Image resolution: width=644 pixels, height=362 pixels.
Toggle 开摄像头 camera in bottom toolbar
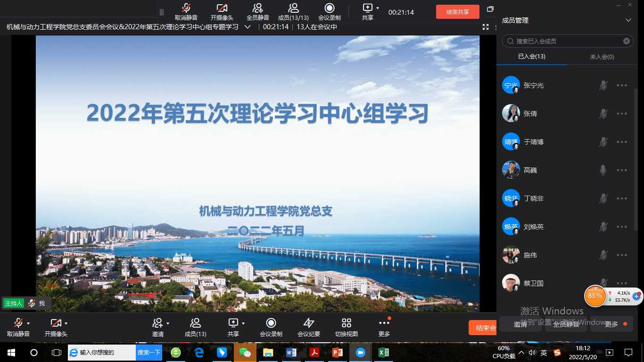tap(56, 323)
